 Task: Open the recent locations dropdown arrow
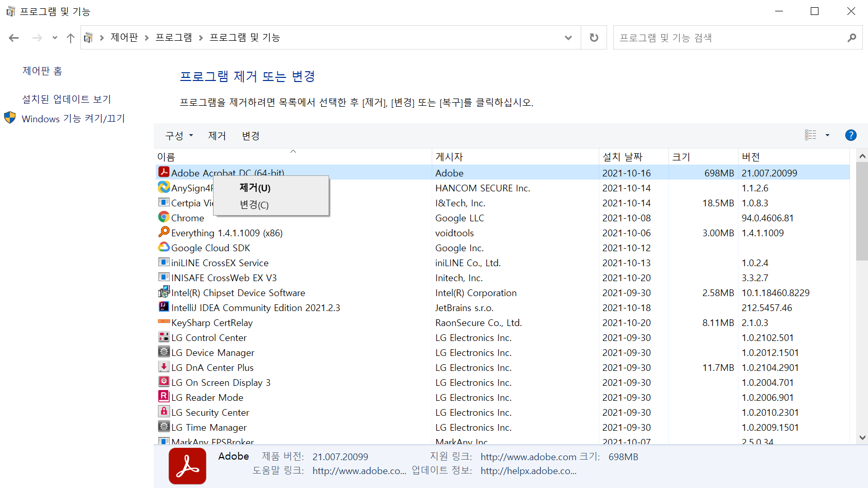tap(55, 38)
